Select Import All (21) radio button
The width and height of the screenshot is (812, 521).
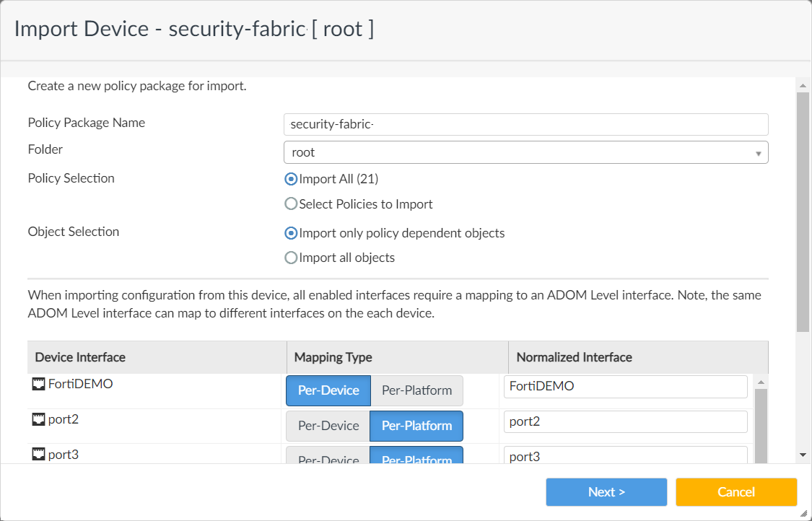point(291,179)
